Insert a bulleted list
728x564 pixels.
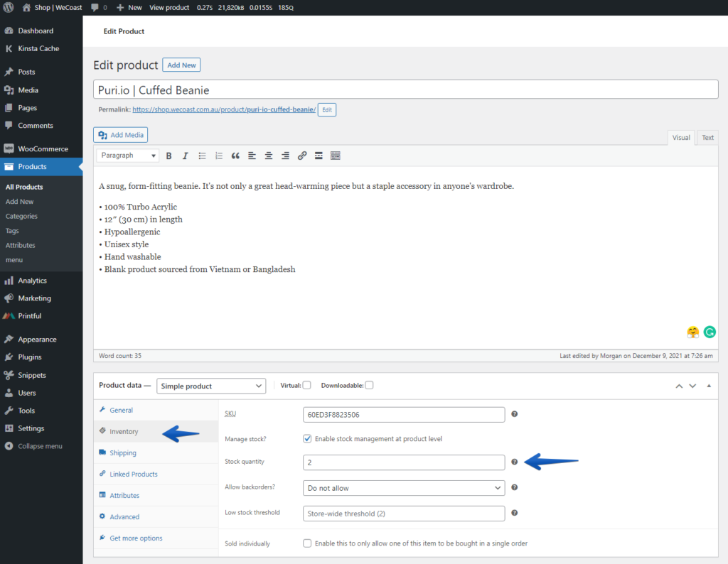tap(202, 156)
